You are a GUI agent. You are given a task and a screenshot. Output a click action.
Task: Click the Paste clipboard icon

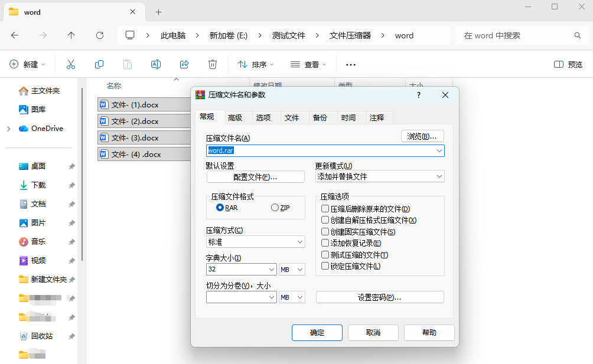click(128, 64)
